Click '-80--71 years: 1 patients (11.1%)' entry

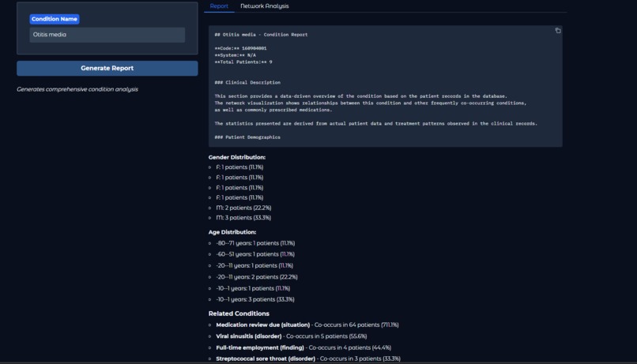click(255, 243)
